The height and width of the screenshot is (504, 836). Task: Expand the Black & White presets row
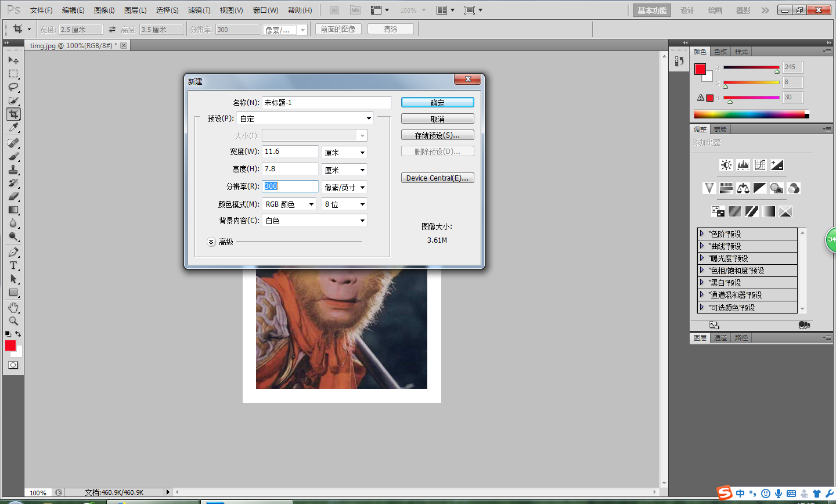(x=702, y=282)
